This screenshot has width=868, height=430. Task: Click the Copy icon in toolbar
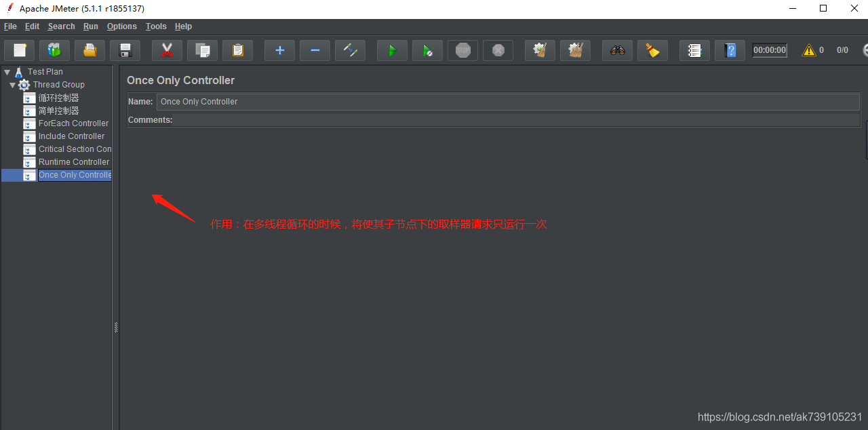tap(202, 50)
